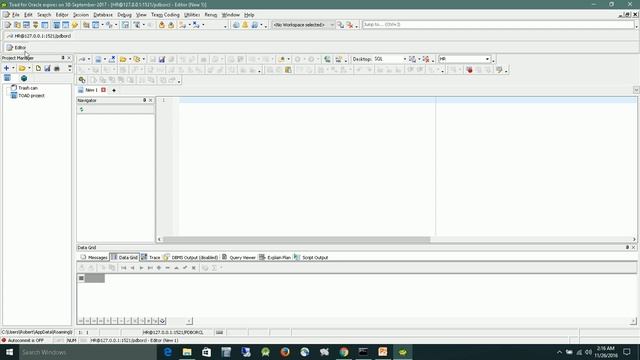The width and height of the screenshot is (640, 360).
Task: Click the editor horizontal scrollbar
Action: [x=297, y=240]
